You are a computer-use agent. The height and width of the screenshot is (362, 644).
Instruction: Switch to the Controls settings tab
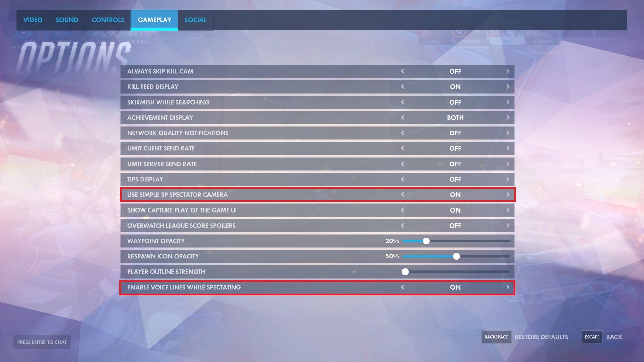pos(108,20)
